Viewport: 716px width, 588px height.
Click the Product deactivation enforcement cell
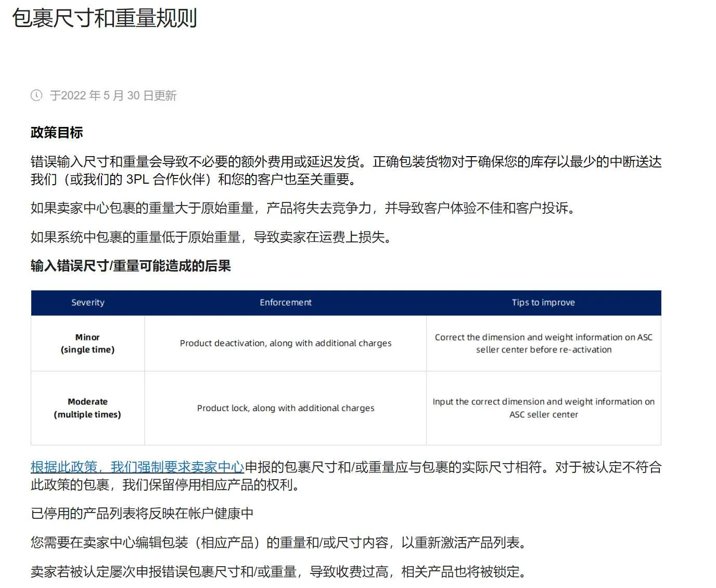click(285, 343)
